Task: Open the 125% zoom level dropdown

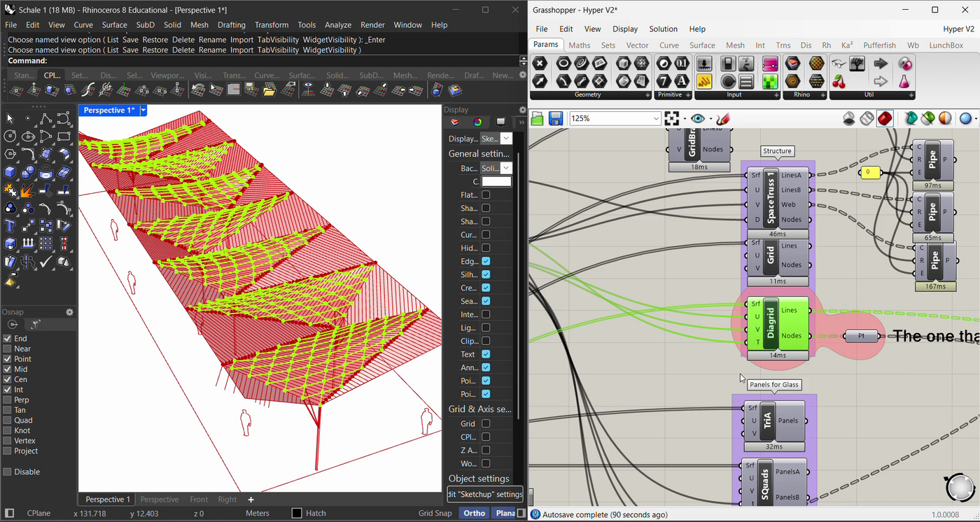Action: pyautogui.click(x=656, y=119)
